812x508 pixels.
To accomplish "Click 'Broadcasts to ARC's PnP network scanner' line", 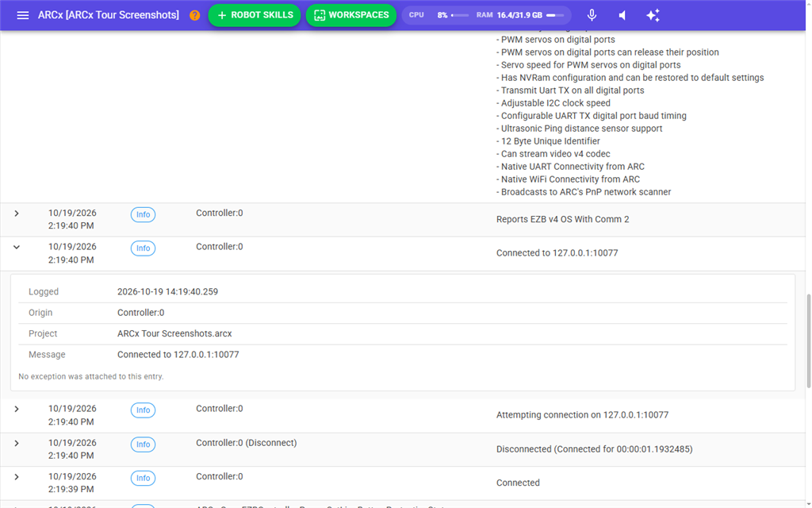I will click(x=584, y=192).
